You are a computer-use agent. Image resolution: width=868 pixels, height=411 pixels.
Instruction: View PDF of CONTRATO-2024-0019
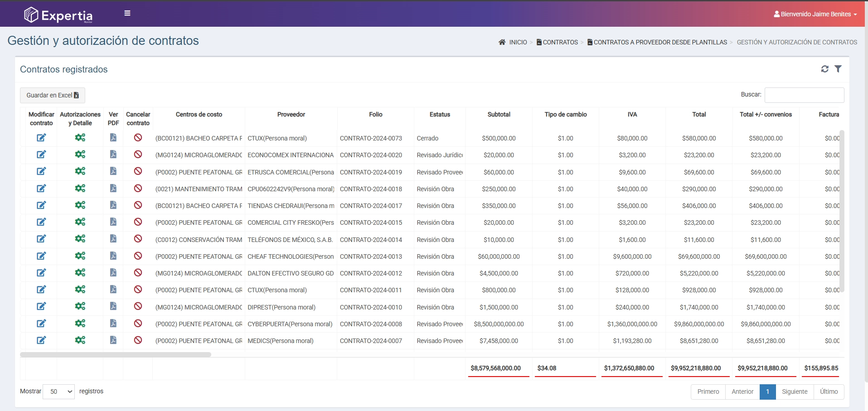[113, 171]
